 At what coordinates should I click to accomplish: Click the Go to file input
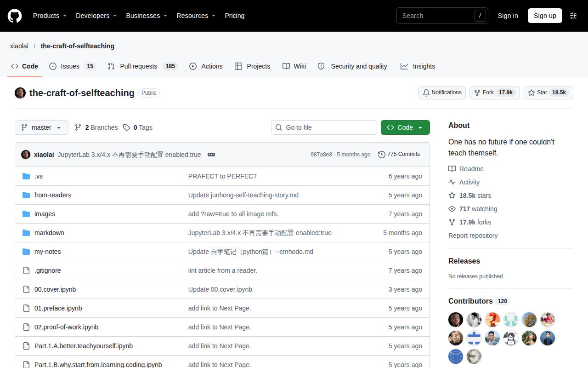[x=324, y=127]
